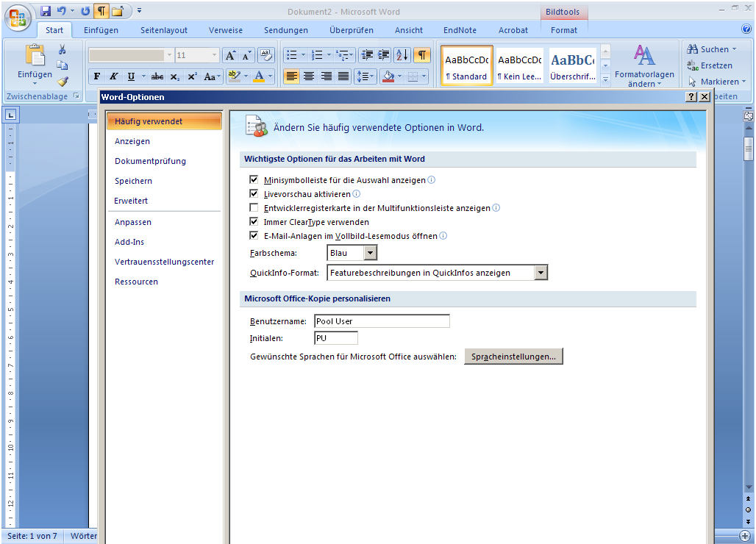The height and width of the screenshot is (544, 756).
Task: Click the Office button orb
Action: pos(18,18)
